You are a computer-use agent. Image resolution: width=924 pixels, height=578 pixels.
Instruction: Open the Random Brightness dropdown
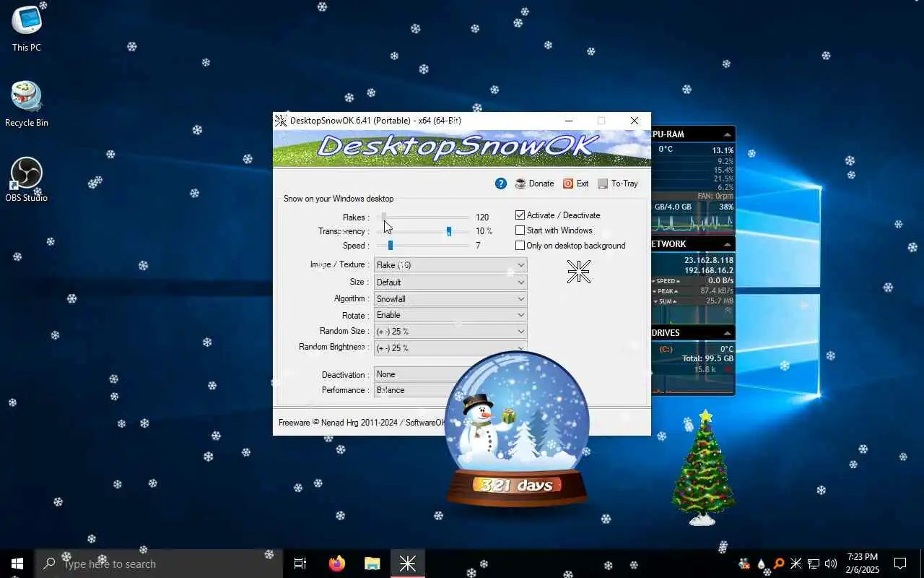tap(450, 348)
